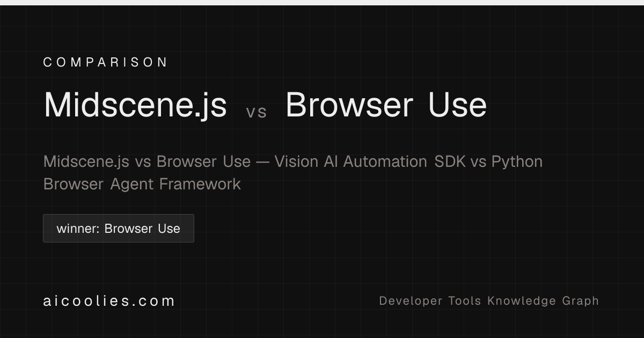Viewport: 644px width, 338px height.
Task: Click Browser Agent Framework subtitle line
Action: (x=142, y=184)
